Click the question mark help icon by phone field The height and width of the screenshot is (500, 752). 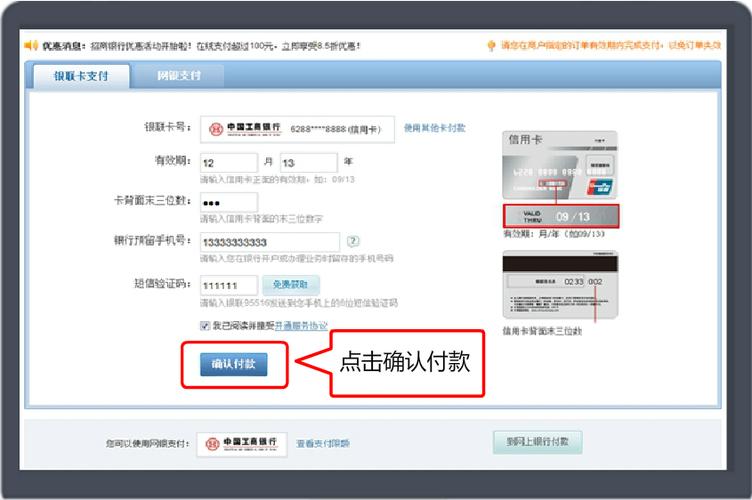point(353,241)
